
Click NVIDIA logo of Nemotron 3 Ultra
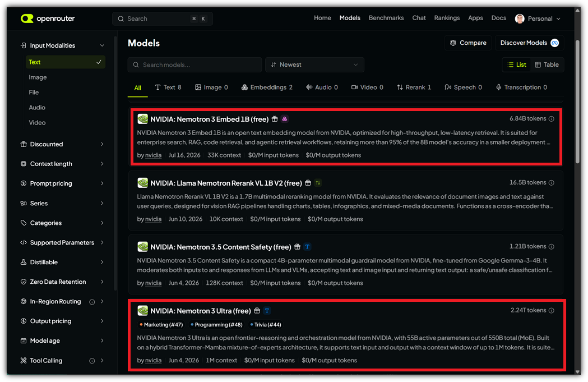tap(142, 311)
